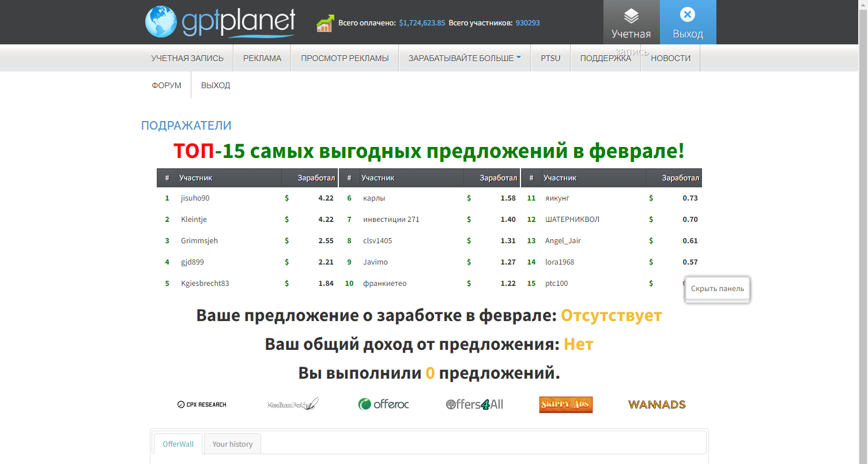Open the Skippy Ads offer wall logo
Screen dimensions: 868x464
coord(566,405)
